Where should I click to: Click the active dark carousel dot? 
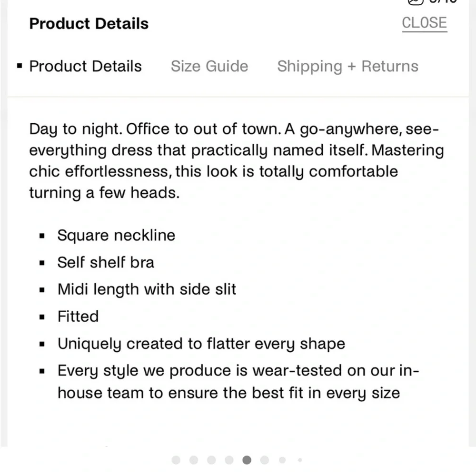[x=247, y=460]
